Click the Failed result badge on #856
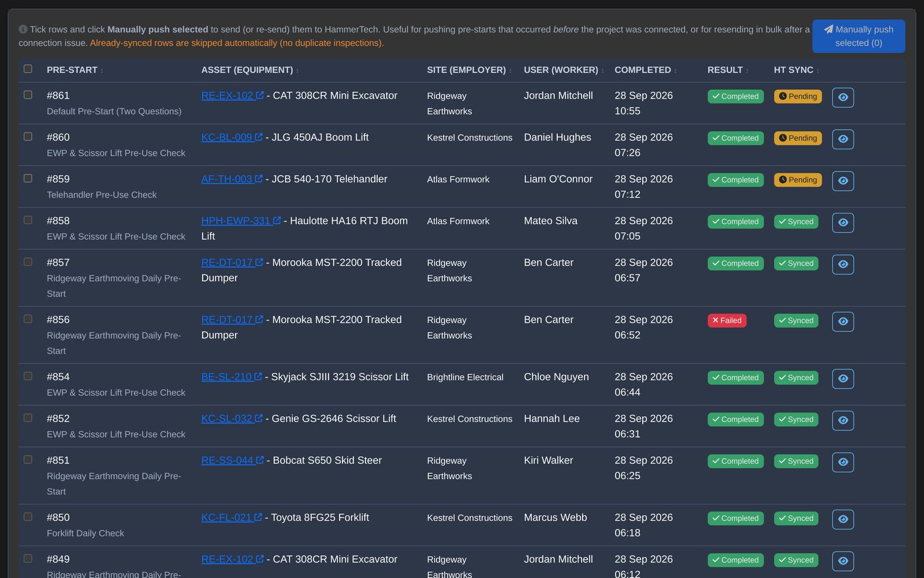Image resolution: width=924 pixels, height=578 pixels. (726, 321)
